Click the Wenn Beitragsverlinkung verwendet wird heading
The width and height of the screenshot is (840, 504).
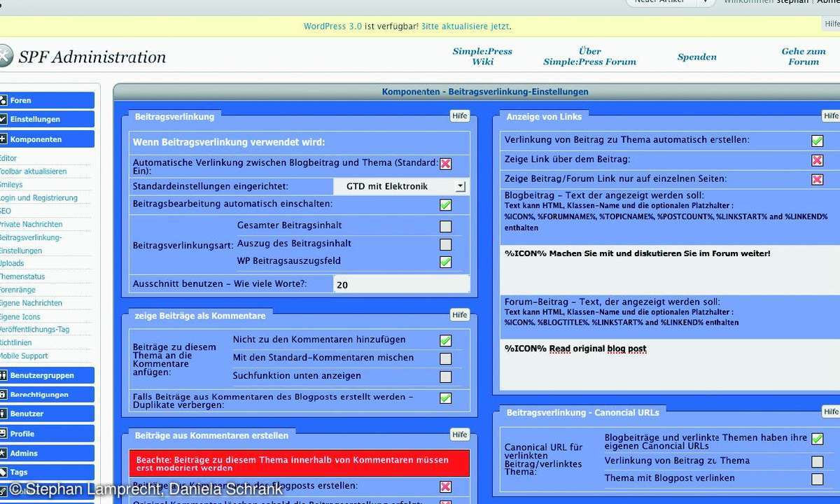point(229,143)
